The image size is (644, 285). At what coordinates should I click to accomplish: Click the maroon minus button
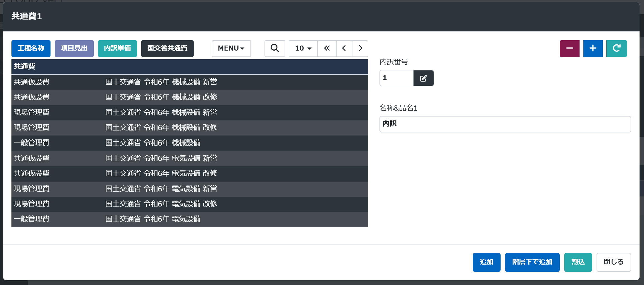[x=569, y=48]
